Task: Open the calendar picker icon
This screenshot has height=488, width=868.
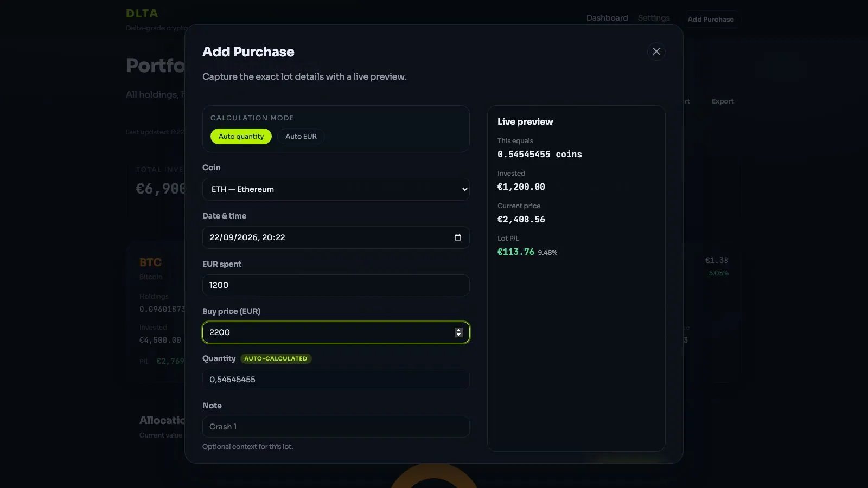Action: click(457, 237)
